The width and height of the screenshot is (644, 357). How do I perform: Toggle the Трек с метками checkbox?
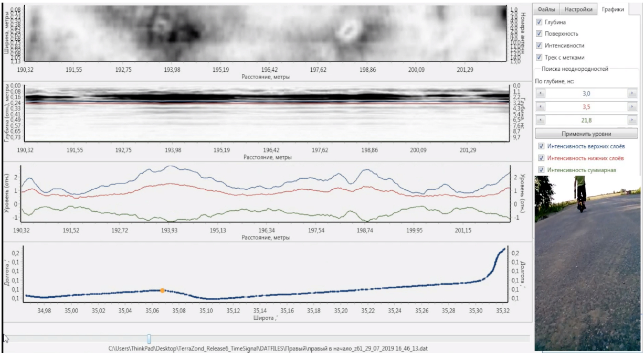pyautogui.click(x=539, y=57)
